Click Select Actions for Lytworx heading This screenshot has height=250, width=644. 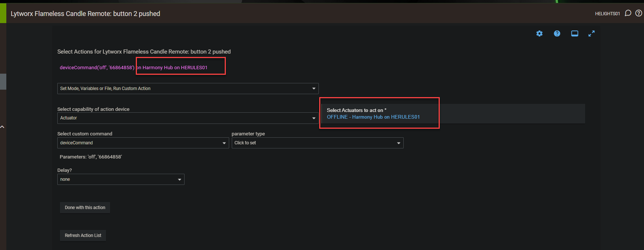144,52
